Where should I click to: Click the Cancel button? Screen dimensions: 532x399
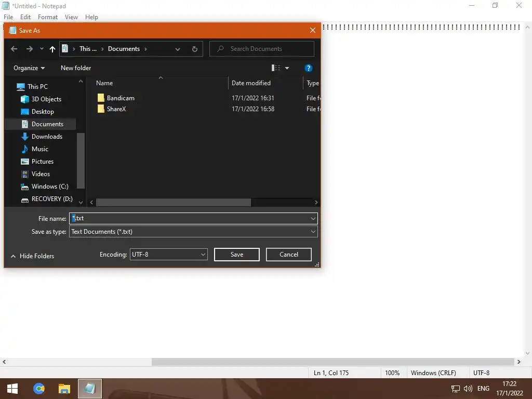(x=289, y=255)
